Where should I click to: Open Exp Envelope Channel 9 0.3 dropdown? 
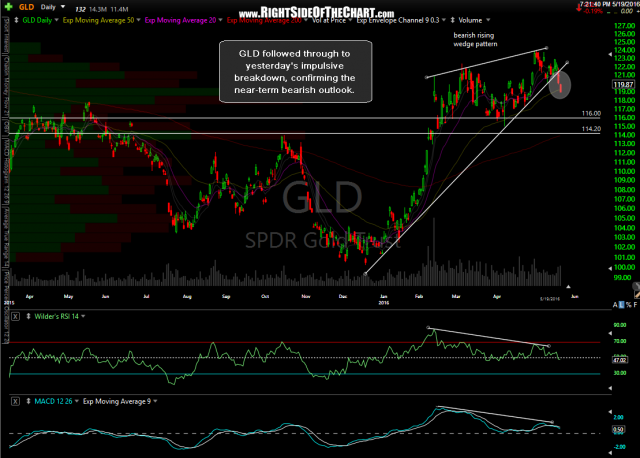coord(443,20)
